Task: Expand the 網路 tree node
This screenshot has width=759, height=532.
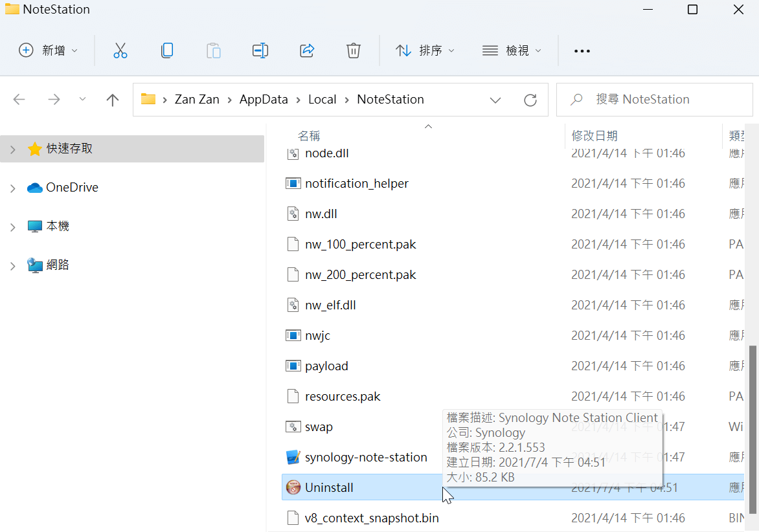Action: pyautogui.click(x=13, y=265)
